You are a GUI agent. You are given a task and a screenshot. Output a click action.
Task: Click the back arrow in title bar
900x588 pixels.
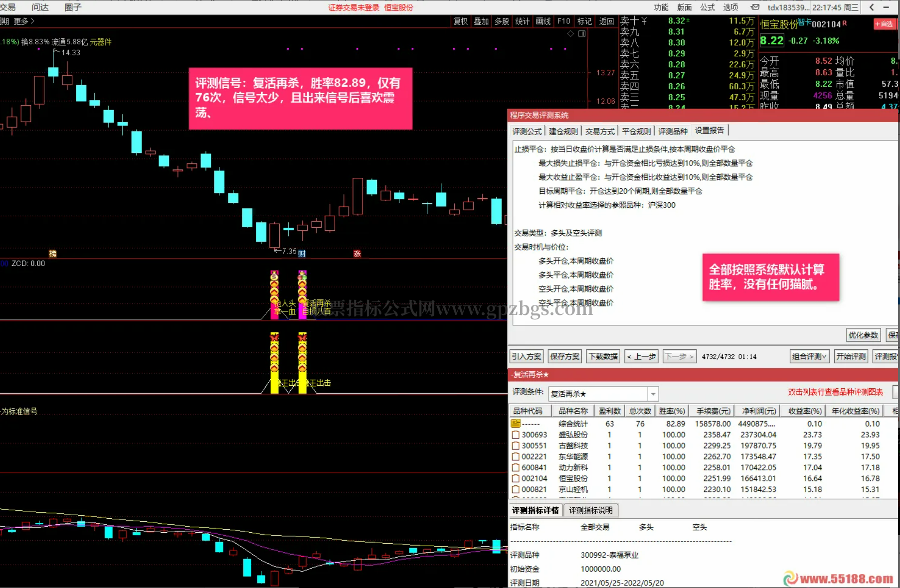[871, 7]
